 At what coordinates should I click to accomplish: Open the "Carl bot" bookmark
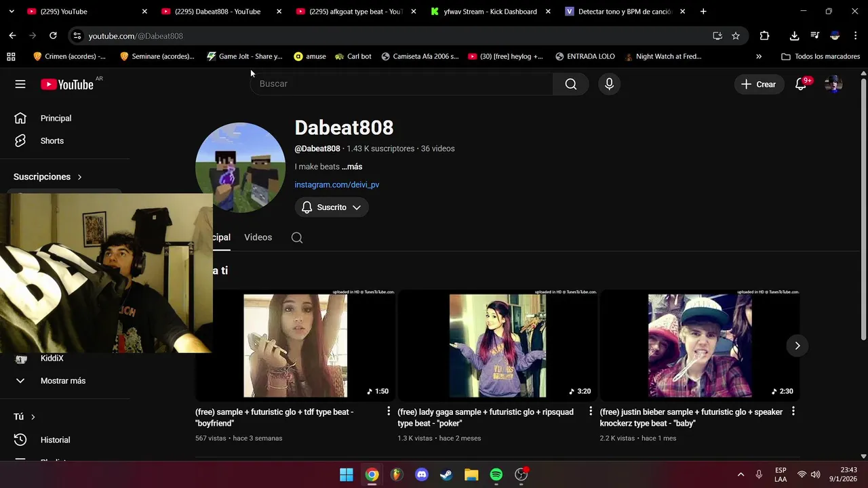pyautogui.click(x=353, y=56)
